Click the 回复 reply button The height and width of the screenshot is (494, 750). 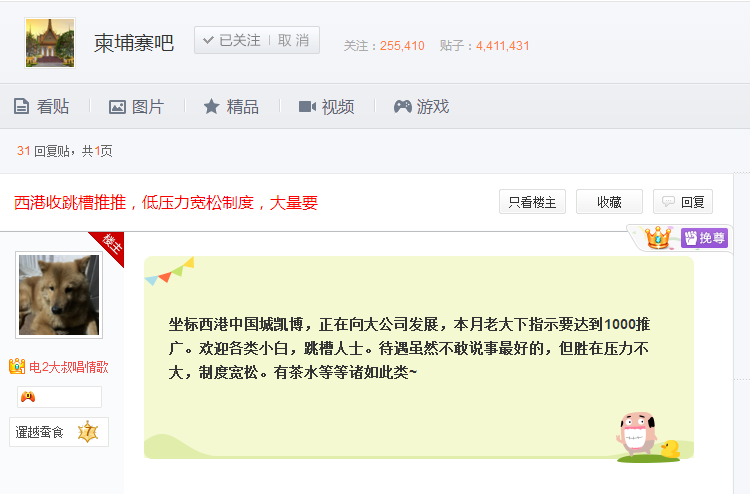[683, 202]
